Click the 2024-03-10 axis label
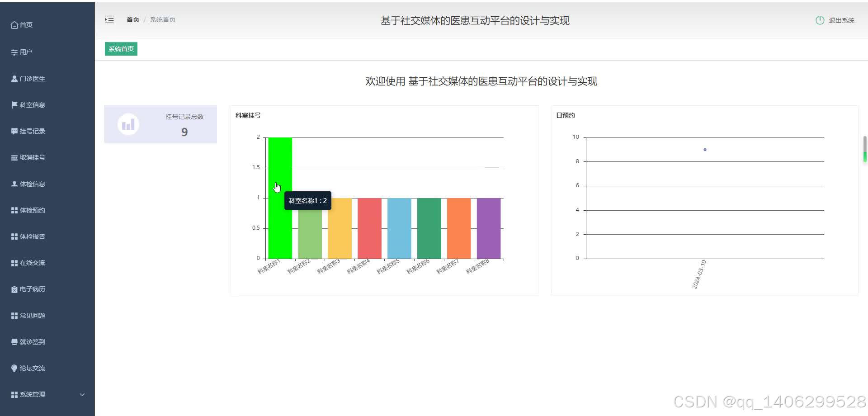The width and height of the screenshot is (868, 416). tap(699, 274)
